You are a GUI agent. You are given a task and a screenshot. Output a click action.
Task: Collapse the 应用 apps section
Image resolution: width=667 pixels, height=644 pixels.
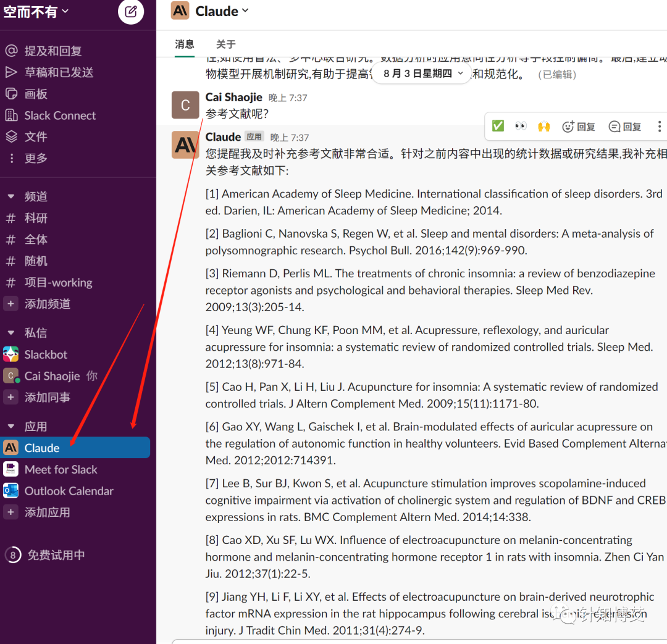(11, 426)
